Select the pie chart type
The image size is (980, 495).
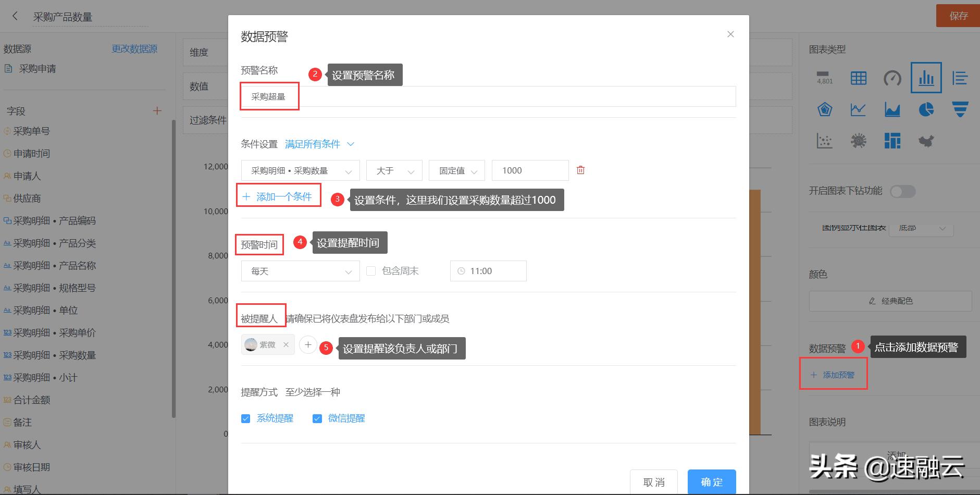click(x=926, y=109)
